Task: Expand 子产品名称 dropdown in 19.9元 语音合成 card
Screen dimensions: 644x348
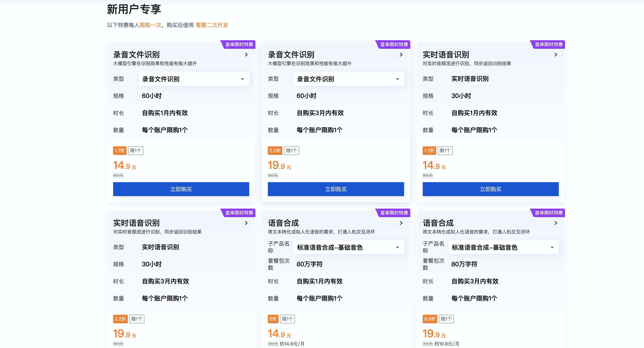Action: pyautogui.click(x=503, y=247)
